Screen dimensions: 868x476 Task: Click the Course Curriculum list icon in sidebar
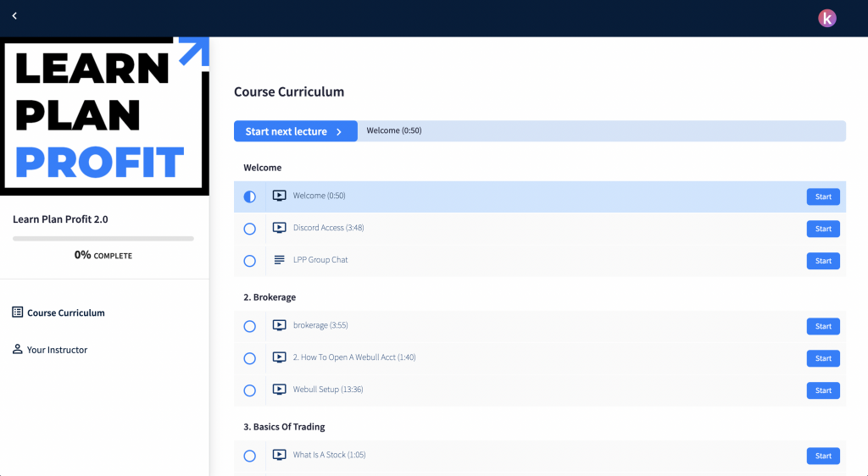click(18, 313)
